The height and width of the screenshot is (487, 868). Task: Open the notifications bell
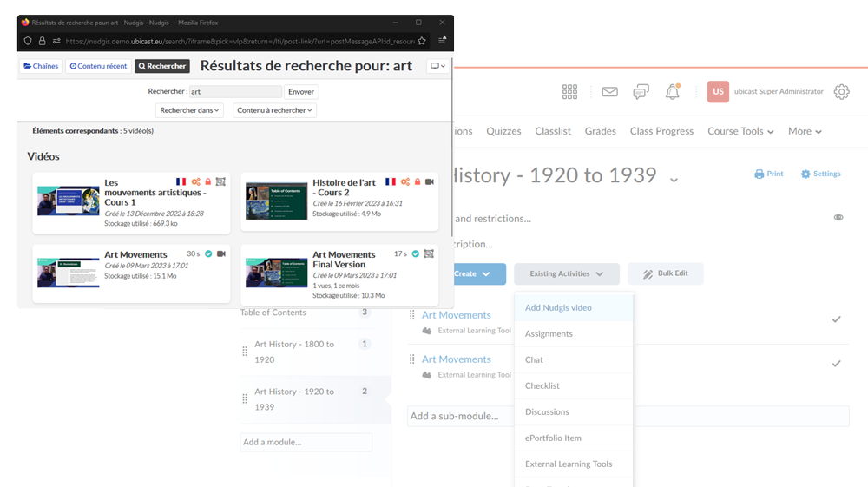point(672,92)
